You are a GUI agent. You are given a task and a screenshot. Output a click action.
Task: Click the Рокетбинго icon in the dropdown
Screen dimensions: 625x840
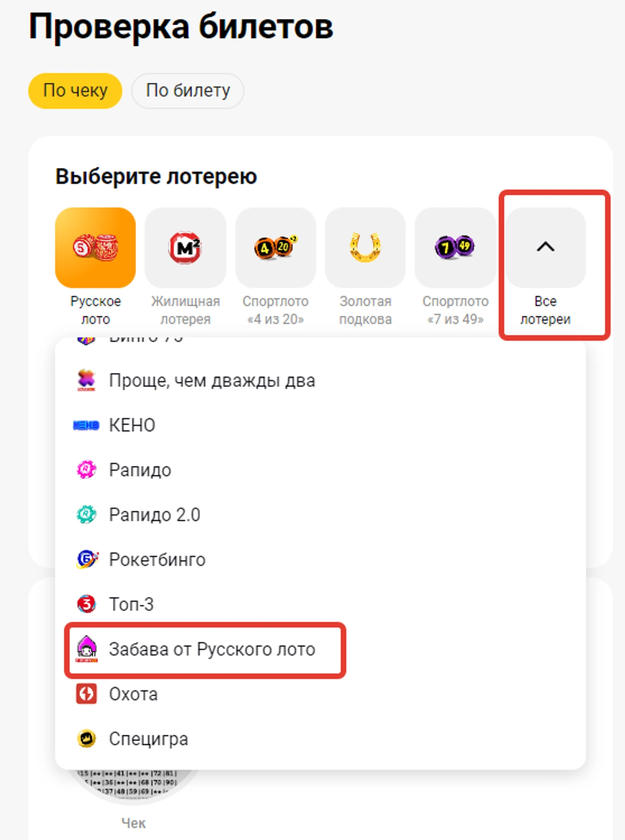pos(87,559)
